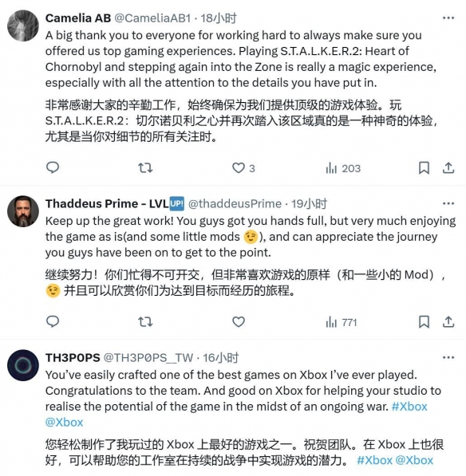This screenshot has height=476, width=466.
Task: Open the #Xbox hashtag in English tweet
Action: [409, 407]
